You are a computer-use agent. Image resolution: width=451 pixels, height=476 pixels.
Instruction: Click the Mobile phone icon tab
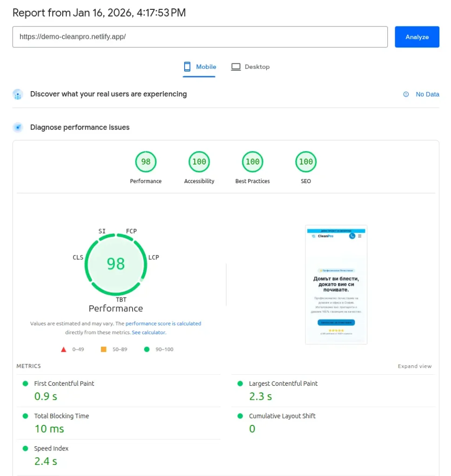pyautogui.click(x=188, y=66)
